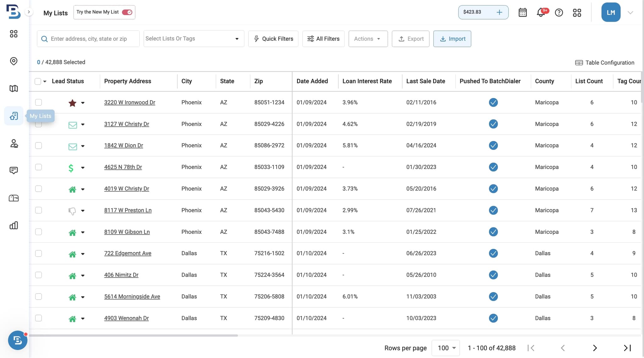Open the 722 Edgemont Ave property link
Screen dimensions: 644x358
click(128, 253)
